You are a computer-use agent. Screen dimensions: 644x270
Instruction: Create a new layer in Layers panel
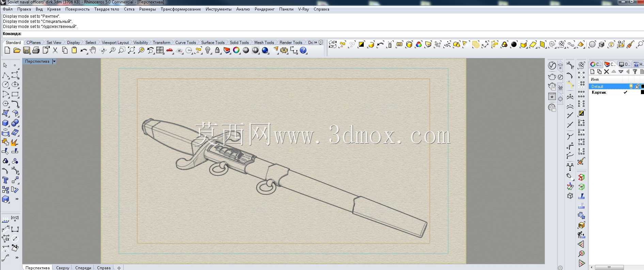(x=593, y=72)
